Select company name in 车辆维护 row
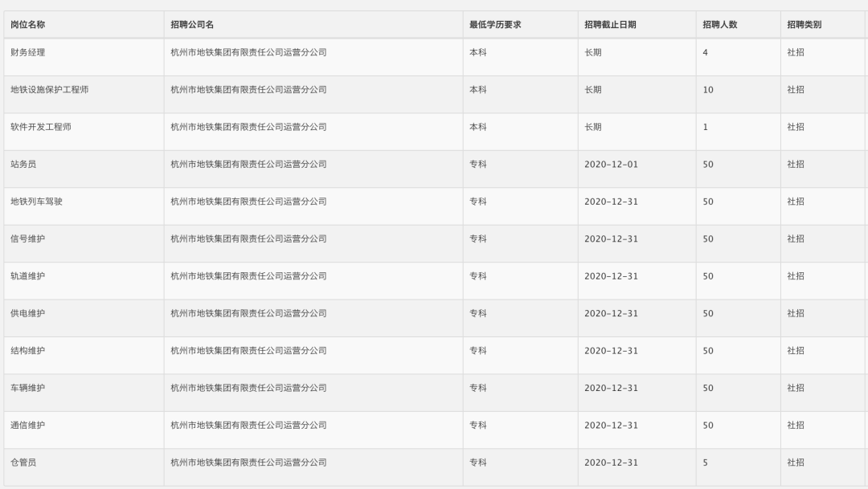 [x=248, y=389]
